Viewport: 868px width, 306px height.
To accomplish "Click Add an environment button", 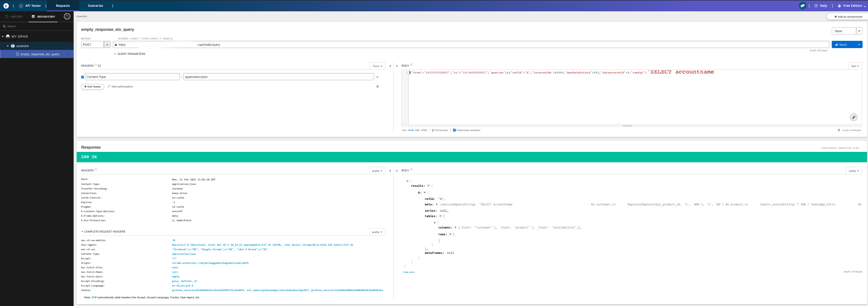I will coord(847,16).
